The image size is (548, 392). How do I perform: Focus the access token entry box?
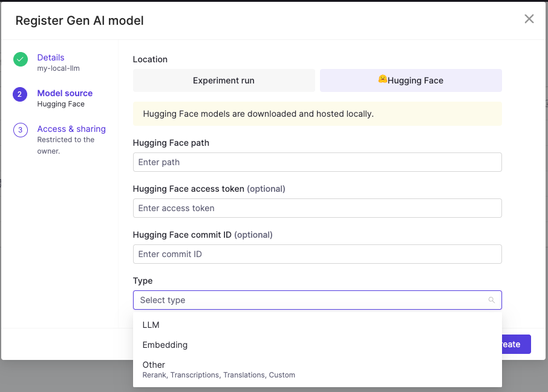click(x=317, y=208)
